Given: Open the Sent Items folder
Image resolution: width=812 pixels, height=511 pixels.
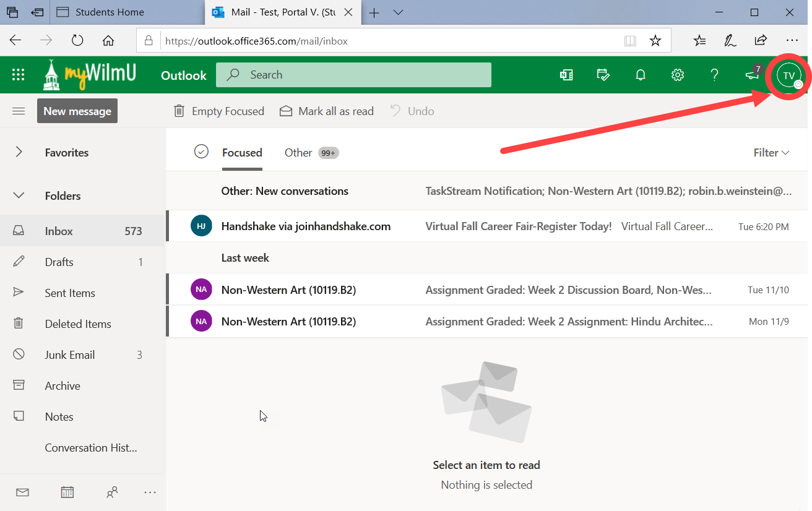Looking at the screenshot, I should tap(82, 293).
